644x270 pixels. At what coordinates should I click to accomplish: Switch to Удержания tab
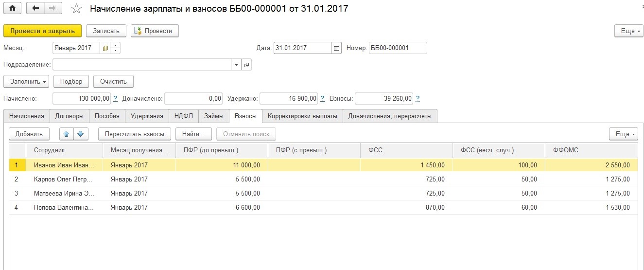[x=147, y=116]
